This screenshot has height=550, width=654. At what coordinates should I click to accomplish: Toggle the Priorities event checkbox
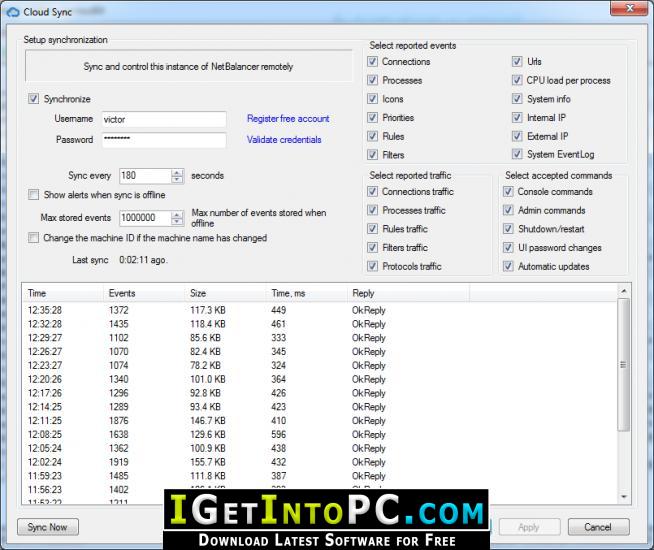tap(372, 118)
